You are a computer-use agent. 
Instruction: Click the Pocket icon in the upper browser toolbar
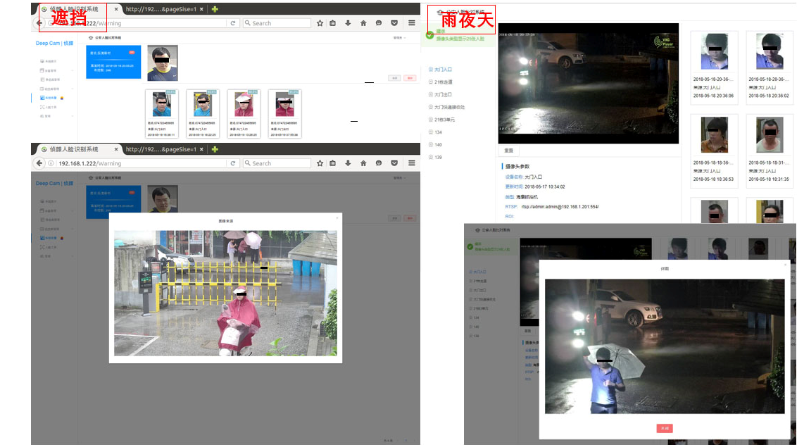pyautogui.click(x=394, y=22)
